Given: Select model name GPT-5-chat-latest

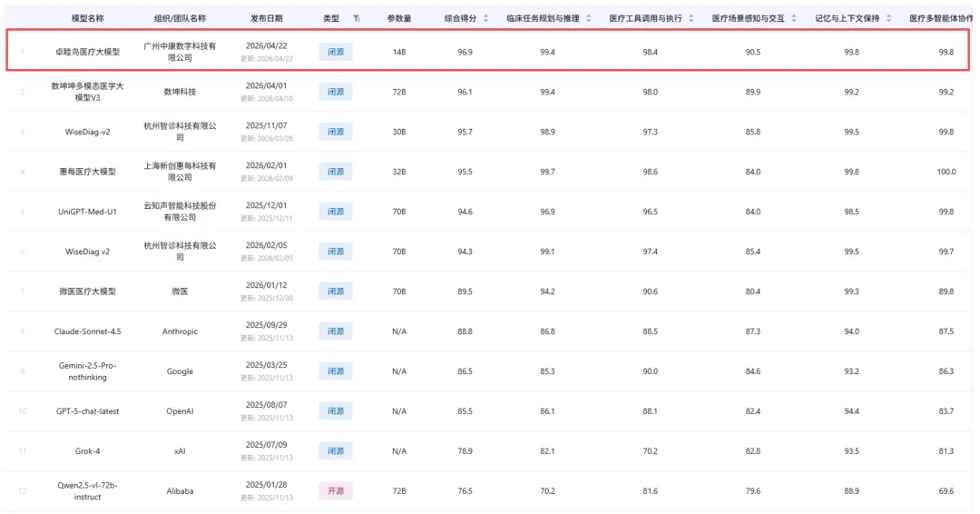Looking at the screenshot, I should click(x=87, y=411).
